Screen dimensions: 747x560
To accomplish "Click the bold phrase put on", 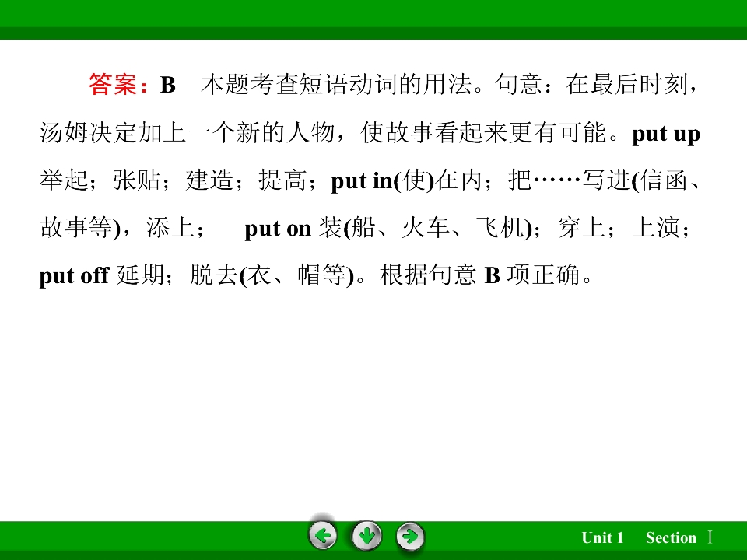I will pyautogui.click(x=278, y=229).
